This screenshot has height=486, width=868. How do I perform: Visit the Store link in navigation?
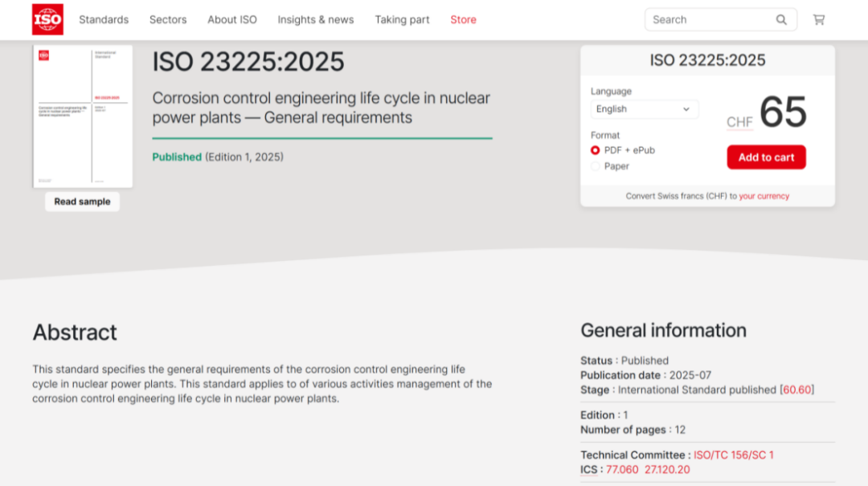point(463,20)
